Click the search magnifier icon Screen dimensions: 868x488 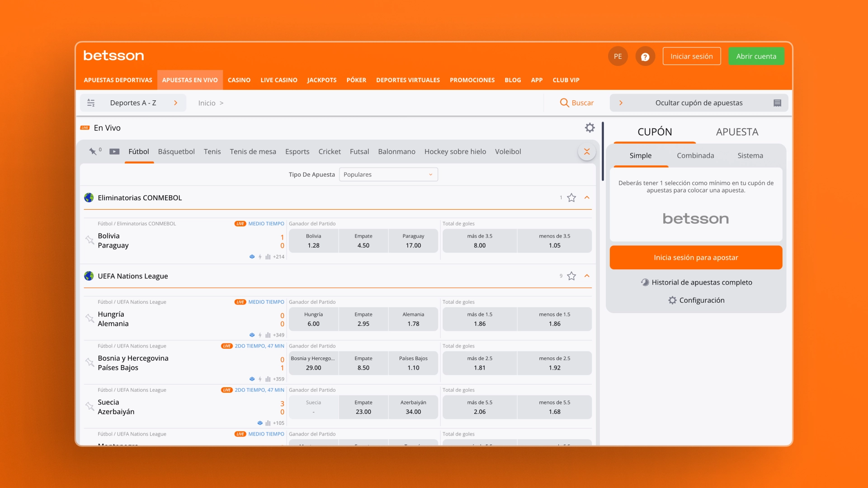click(564, 103)
